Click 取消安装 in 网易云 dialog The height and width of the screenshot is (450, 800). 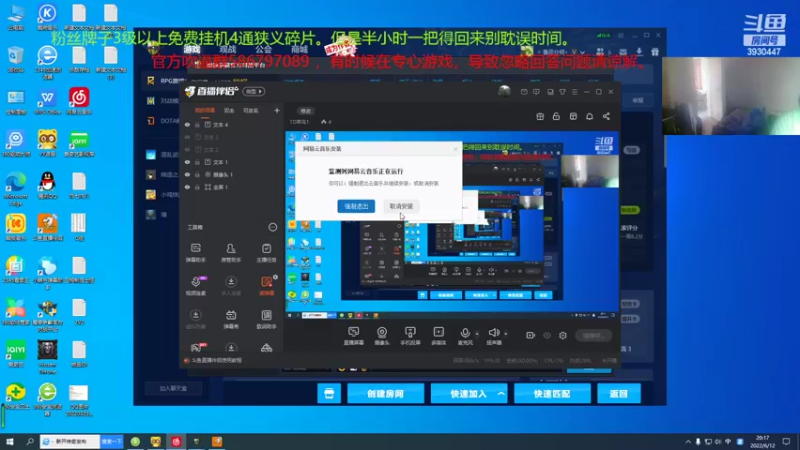(x=401, y=206)
